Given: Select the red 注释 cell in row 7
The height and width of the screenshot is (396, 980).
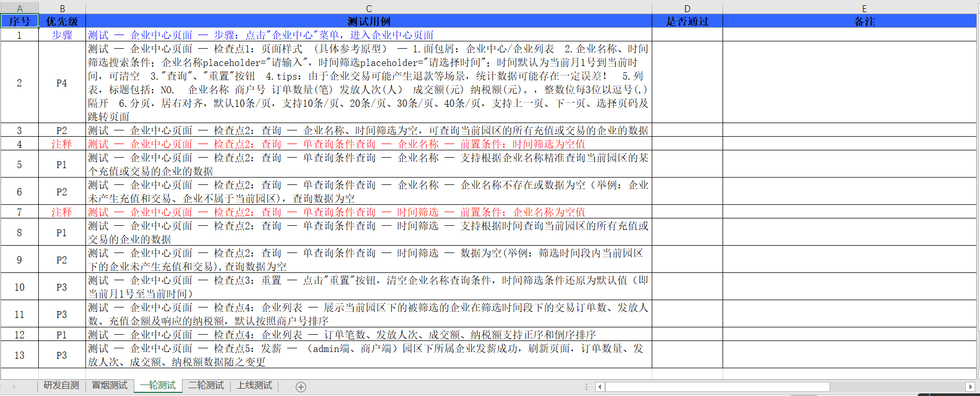Looking at the screenshot, I should (x=62, y=212).
